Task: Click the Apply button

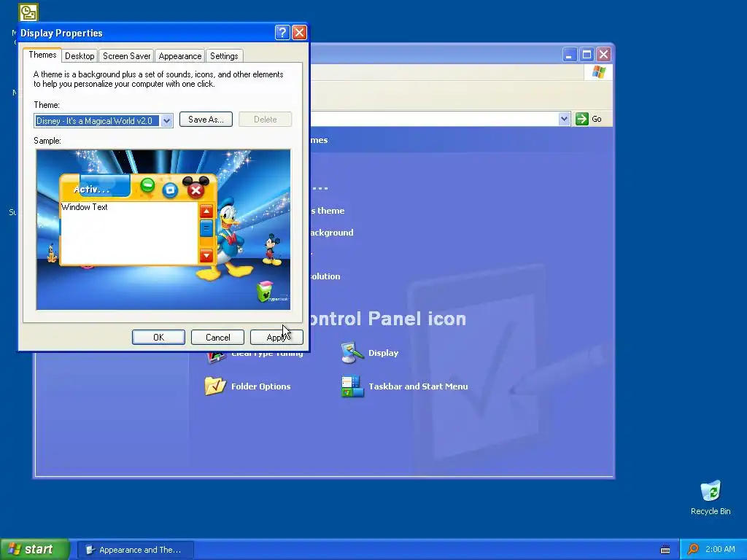Action: point(276,337)
